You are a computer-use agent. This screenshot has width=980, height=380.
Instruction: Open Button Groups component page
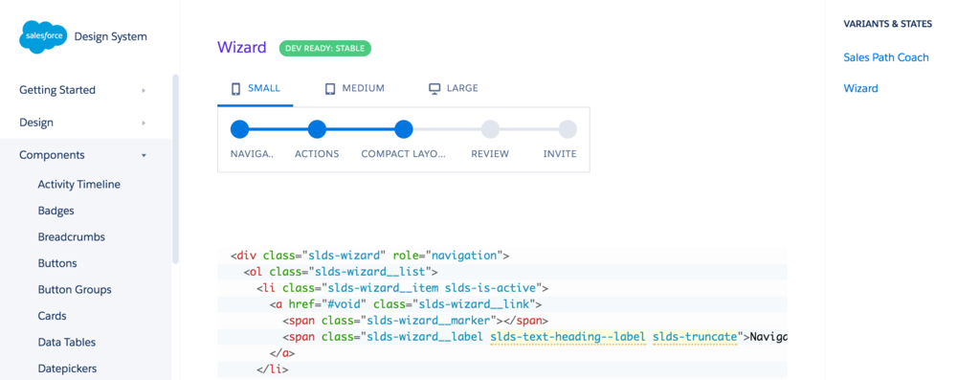75,289
